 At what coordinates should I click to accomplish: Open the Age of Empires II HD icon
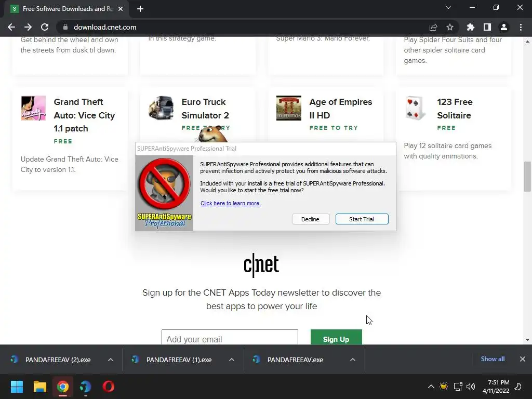pyautogui.click(x=289, y=108)
